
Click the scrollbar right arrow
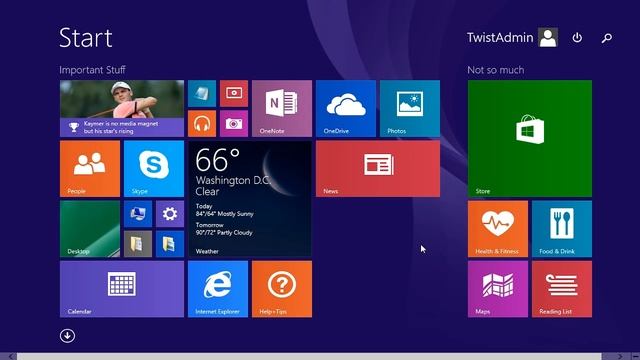620,356
